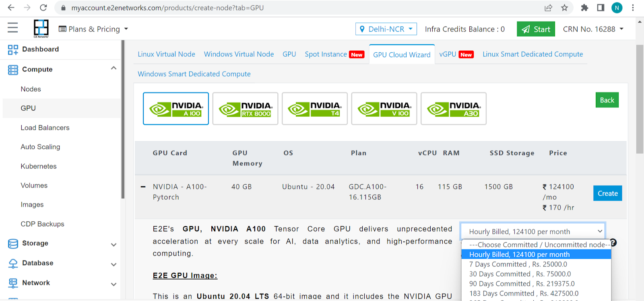Click the sidebar vertical scrollbar

[122, 120]
